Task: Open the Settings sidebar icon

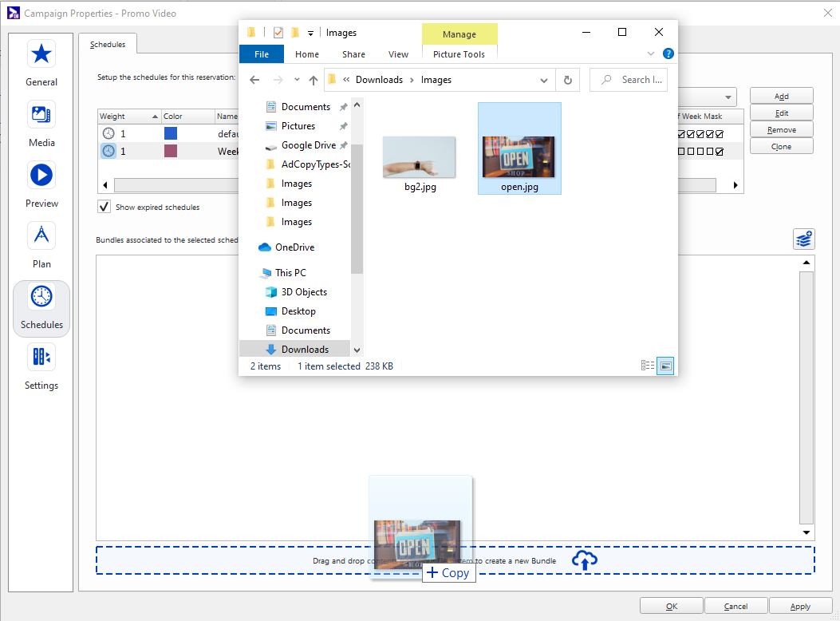Action: point(41,358)
